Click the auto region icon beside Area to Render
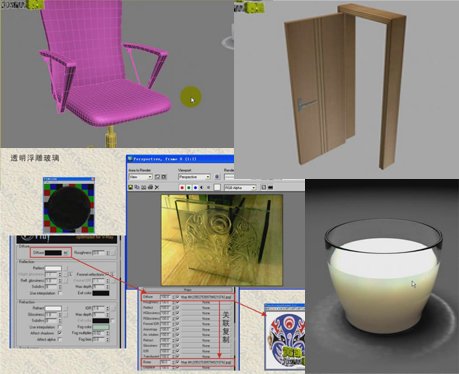The width and height of the screenshot is (459, 374). click(164, 177)
